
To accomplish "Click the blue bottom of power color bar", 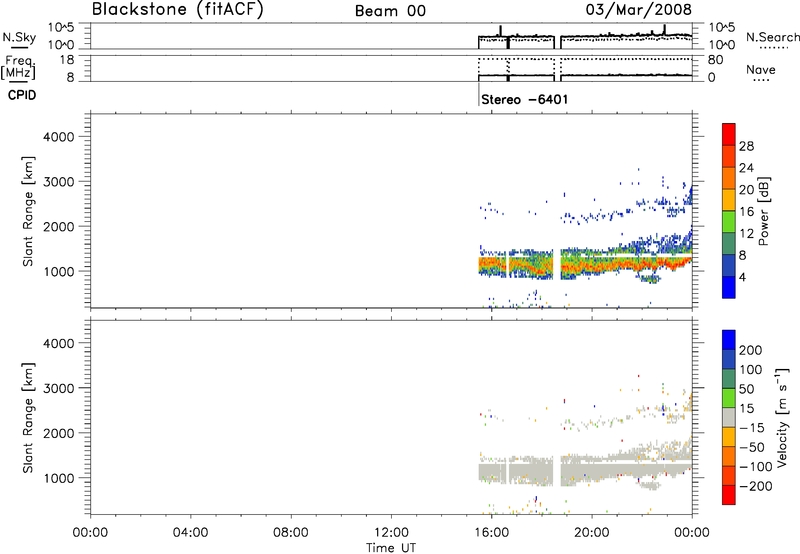I will [729, 287].
